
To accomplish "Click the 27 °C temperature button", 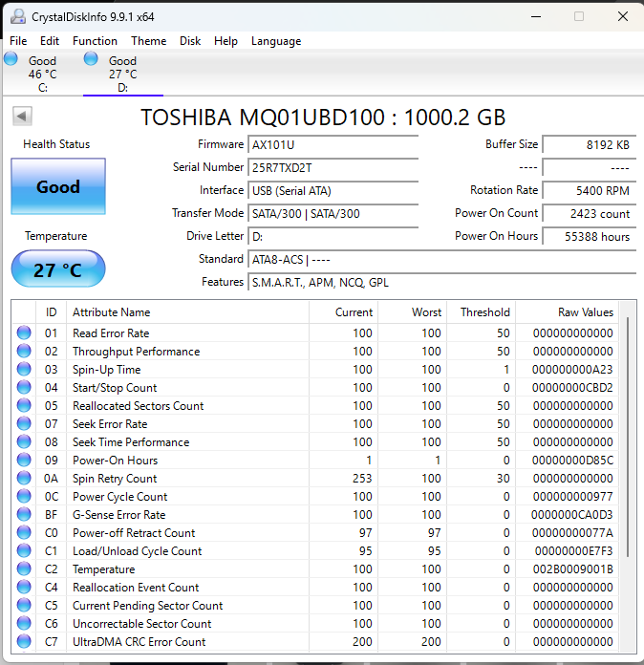I will pyautogui.click(x=58, y=269).
